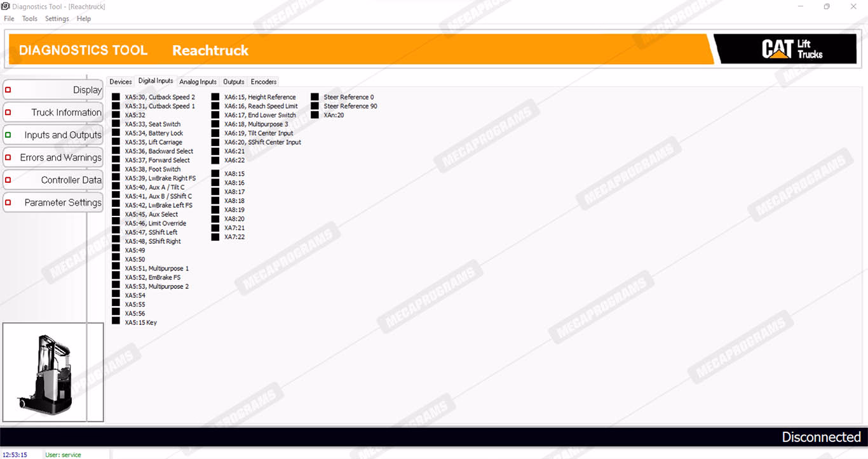Click the XA6:18, Multipurpose 3 label
868x459 pixels.
pos(256,124)
